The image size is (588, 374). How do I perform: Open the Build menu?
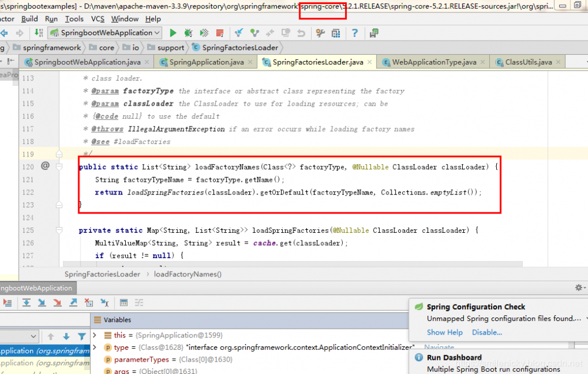pyautogui.click(x=29, y=19)
